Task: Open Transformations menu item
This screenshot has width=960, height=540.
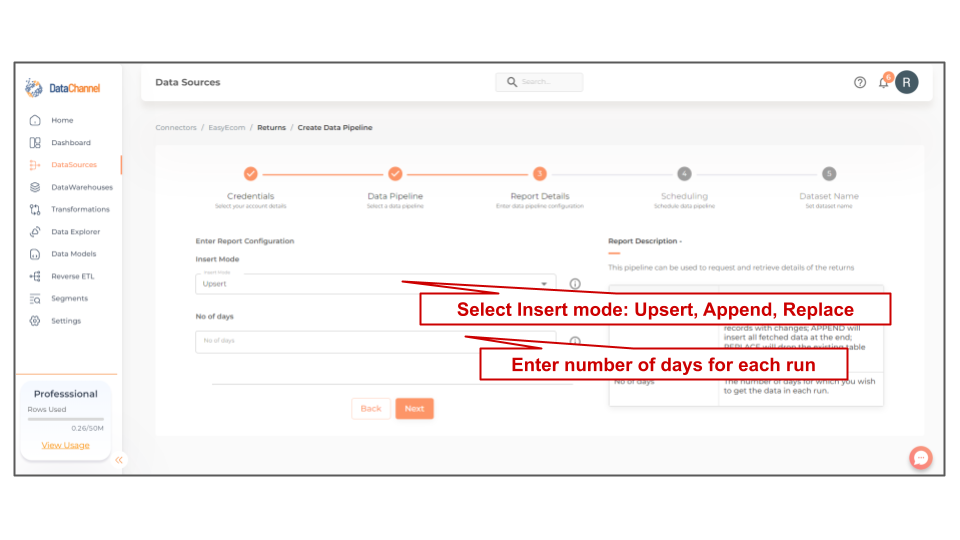Action: point(80,209)
